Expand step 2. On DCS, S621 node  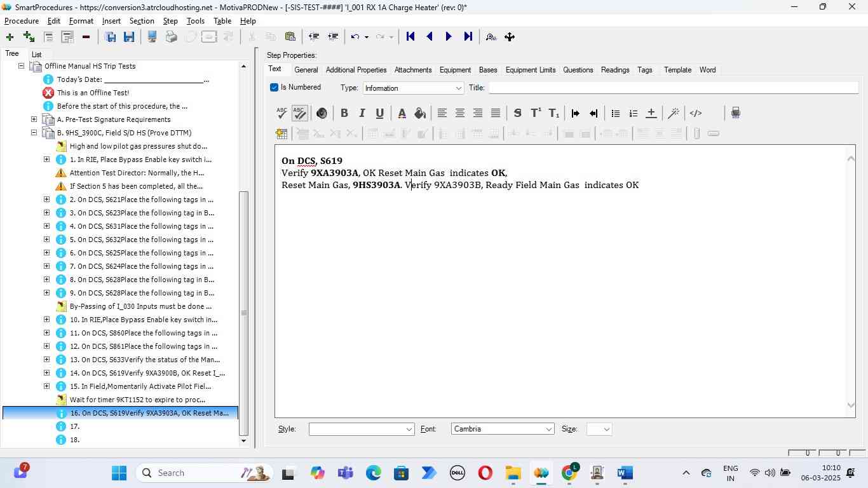coord(46,200)
